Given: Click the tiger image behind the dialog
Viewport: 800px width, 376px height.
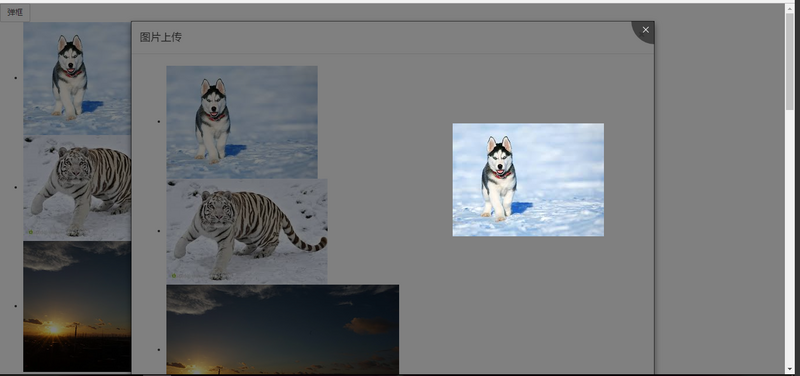Looking at the screenshot, I should tap(77, 187).
